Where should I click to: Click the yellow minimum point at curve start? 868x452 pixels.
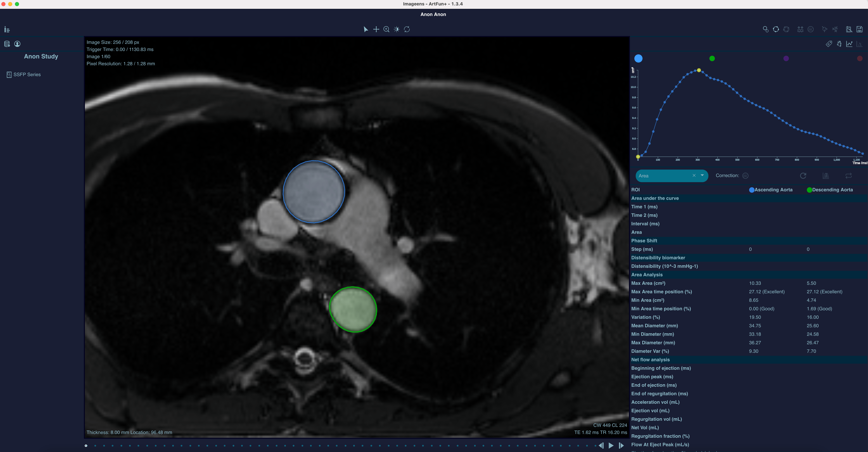coord(638,157)
